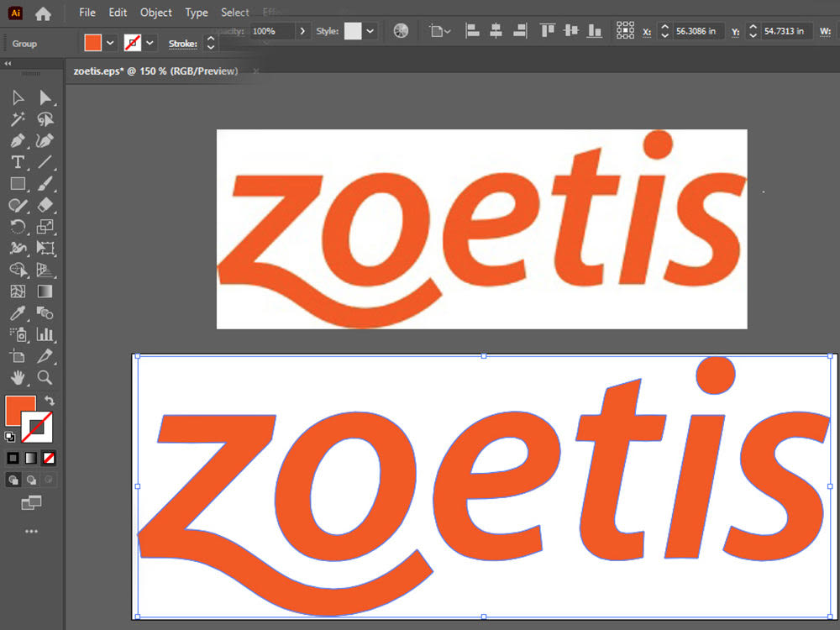Open the File menu
840x630 pixels.
(87, 13)
